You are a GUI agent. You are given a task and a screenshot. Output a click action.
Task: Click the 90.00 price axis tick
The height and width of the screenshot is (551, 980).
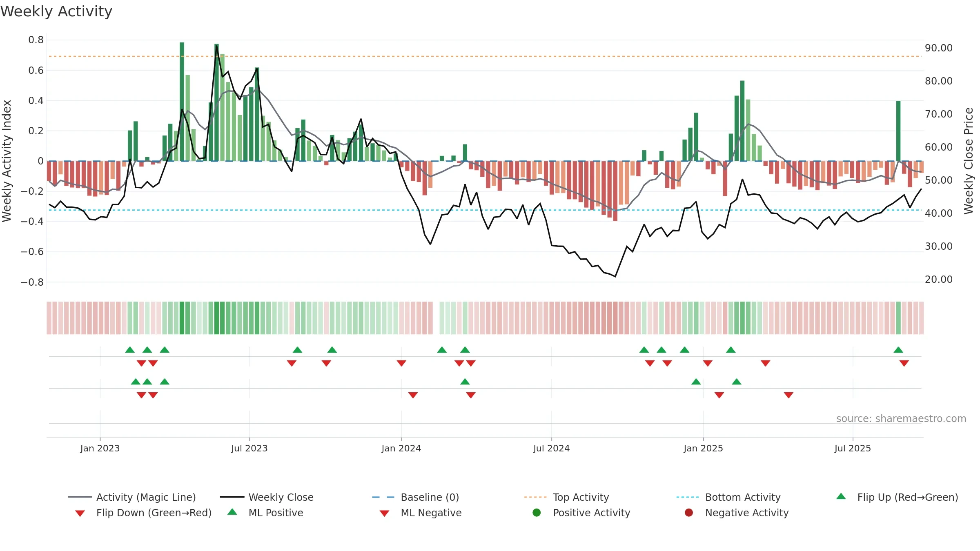tap(939, 48)
